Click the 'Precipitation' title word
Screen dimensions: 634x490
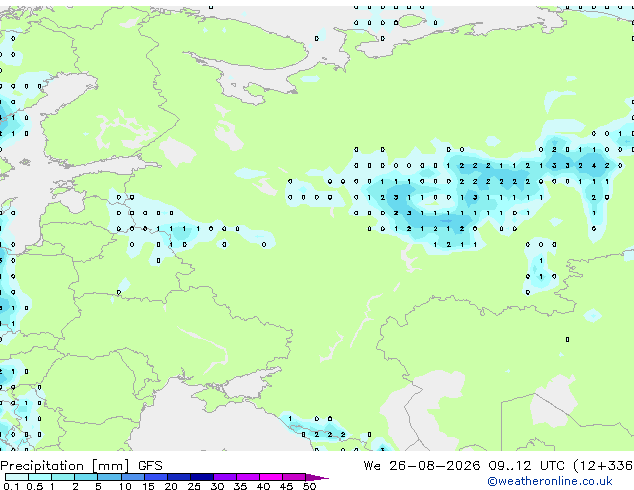[42, 466]
